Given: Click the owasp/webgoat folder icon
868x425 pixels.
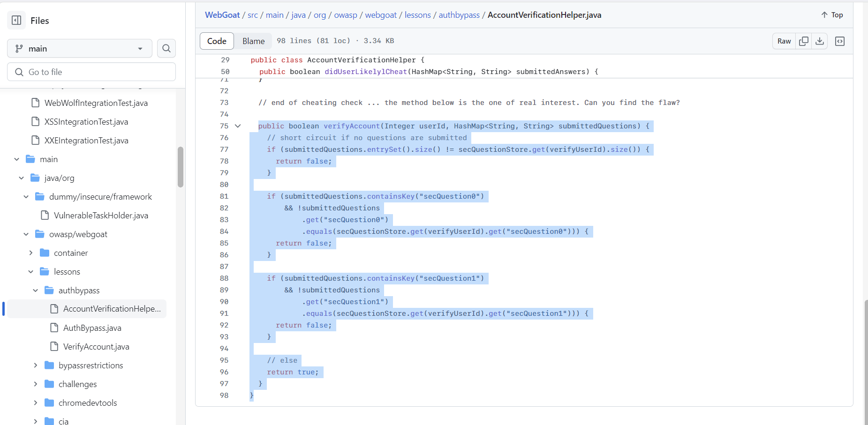Looking at the screenshot, I should (40, 234).
